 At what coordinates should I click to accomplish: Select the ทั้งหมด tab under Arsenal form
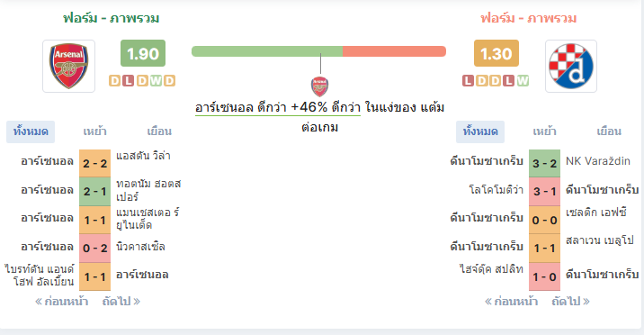(31, 131)
